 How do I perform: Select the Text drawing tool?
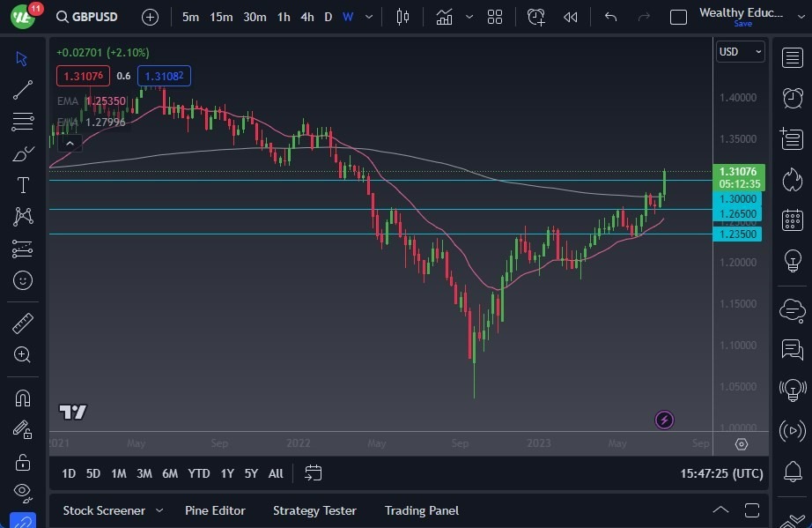click(x=23, y=184)
